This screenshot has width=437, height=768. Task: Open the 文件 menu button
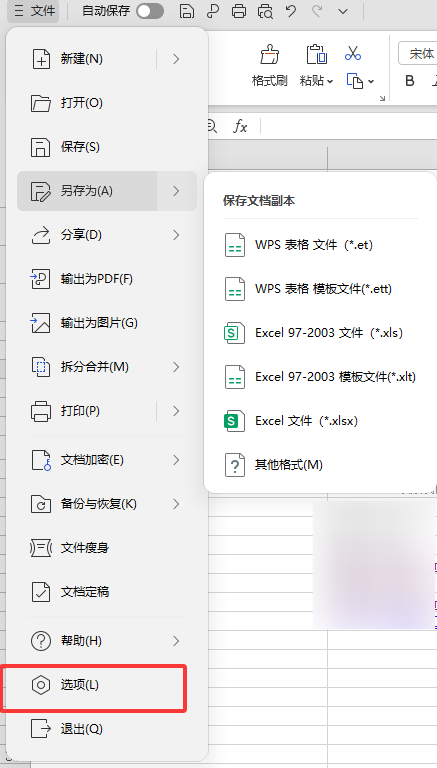coord(33,11)
